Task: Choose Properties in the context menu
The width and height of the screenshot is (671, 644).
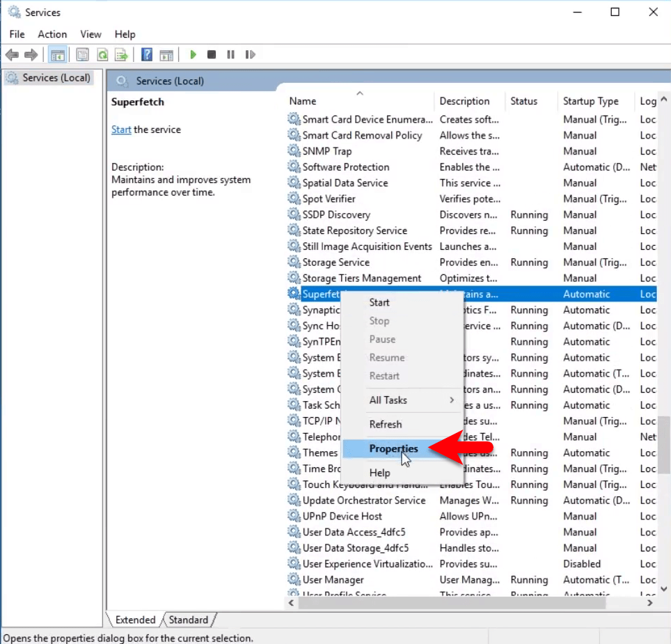Action: click(x=402, y=448)
